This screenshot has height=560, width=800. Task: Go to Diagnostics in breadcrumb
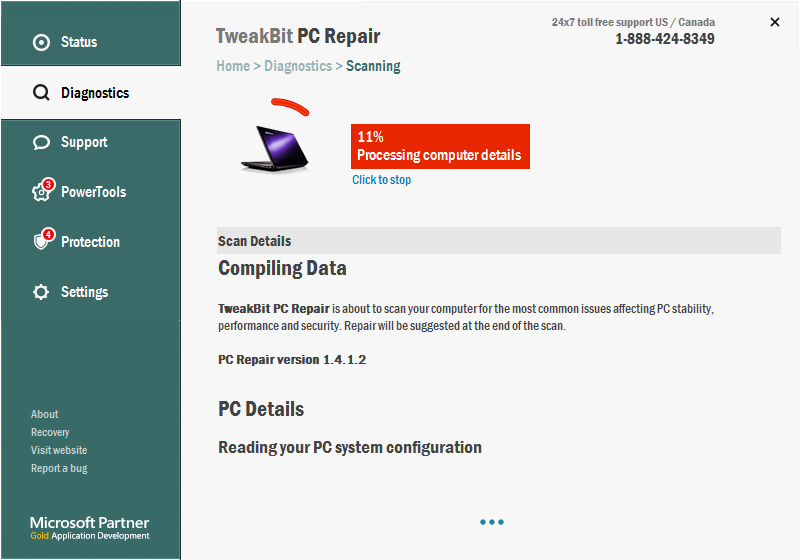tap(297, 66)
